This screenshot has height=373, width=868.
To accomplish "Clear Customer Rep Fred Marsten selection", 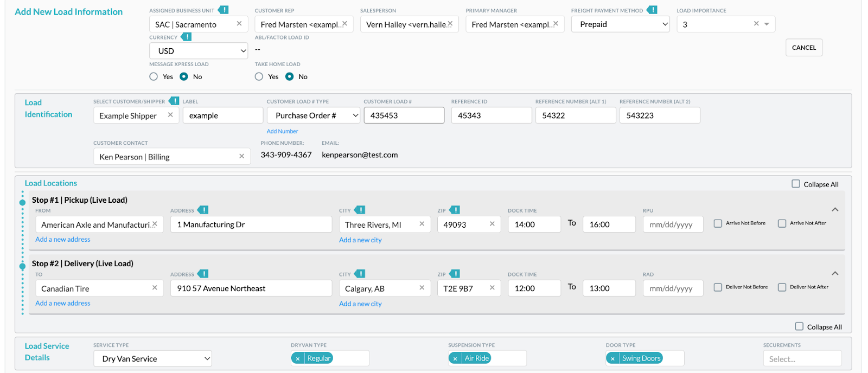I will click(x=344, y=24).
